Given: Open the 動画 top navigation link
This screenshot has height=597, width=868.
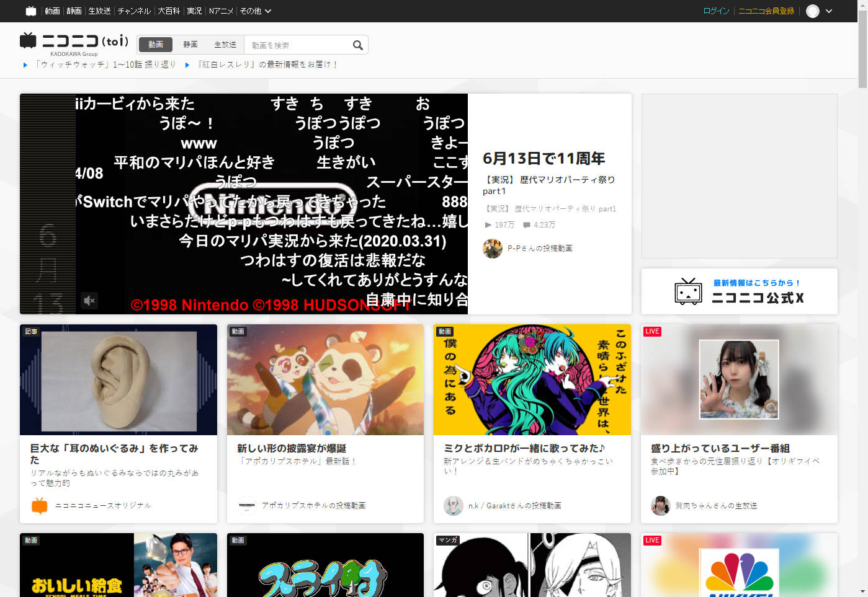Looking at the screenshot, I should point(52,11).
